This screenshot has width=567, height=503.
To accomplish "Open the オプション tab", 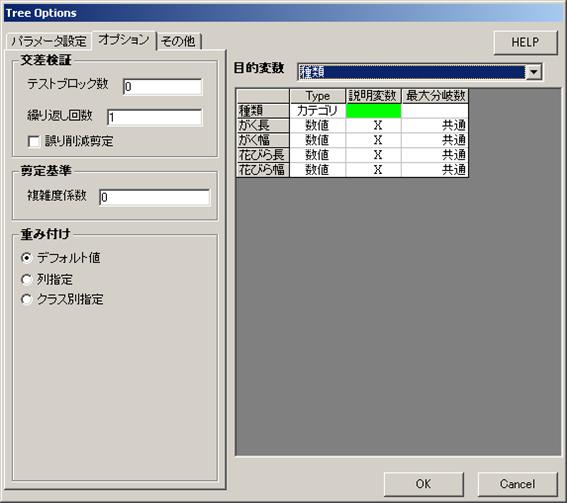I will click(124, 40).
